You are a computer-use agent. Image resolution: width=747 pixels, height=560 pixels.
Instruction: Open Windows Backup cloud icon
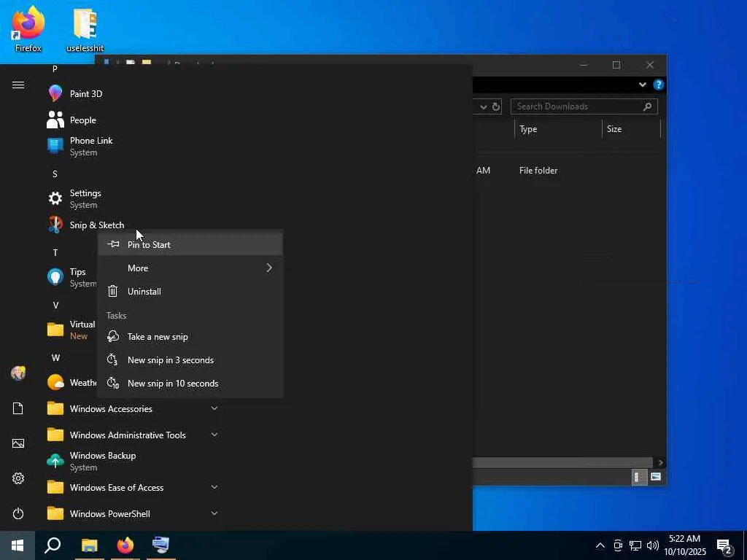pos(55,461)
